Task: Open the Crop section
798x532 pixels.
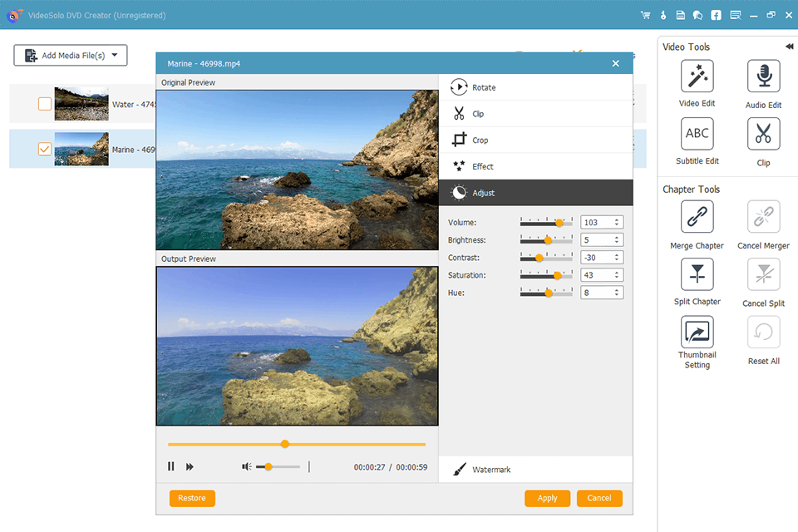Action: (480, 140)
